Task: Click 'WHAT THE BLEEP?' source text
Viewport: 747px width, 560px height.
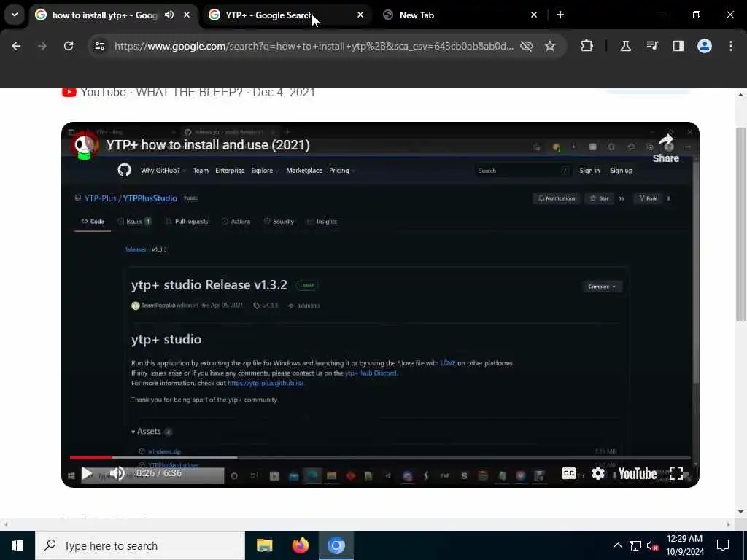Action: click(x=190, y=93)
